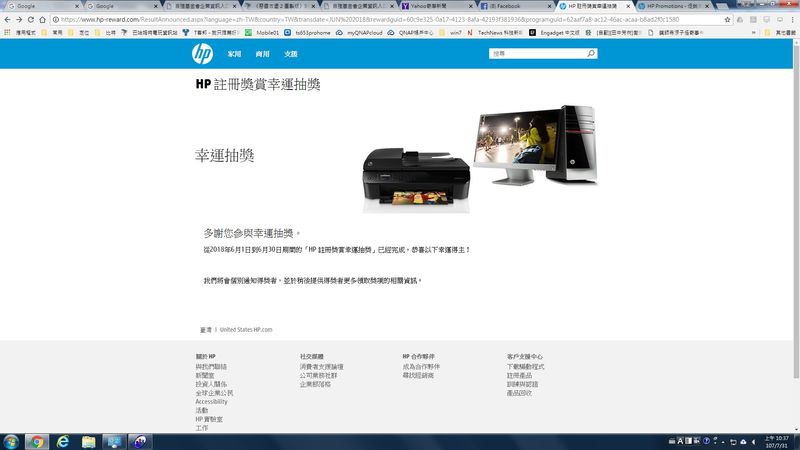The image size is (800, 450).
Task: Open the 商用 menu in HP header
Action: point(262,54)
